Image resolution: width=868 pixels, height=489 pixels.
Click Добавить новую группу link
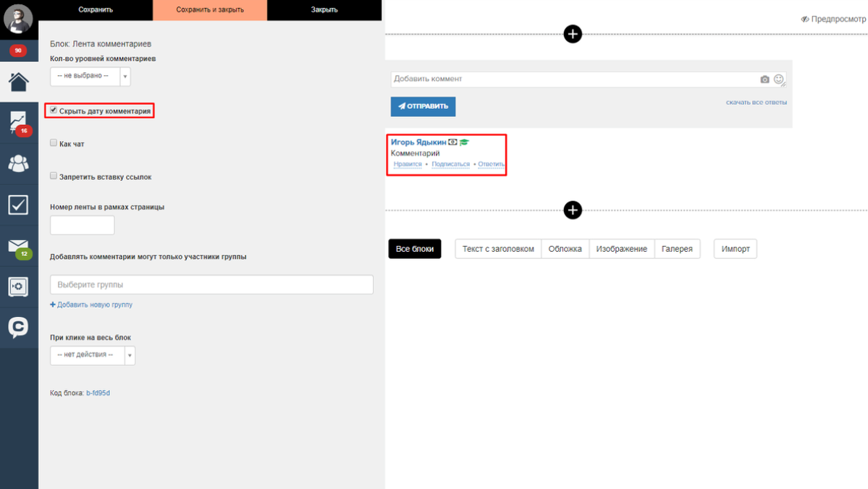click(91, 305)
